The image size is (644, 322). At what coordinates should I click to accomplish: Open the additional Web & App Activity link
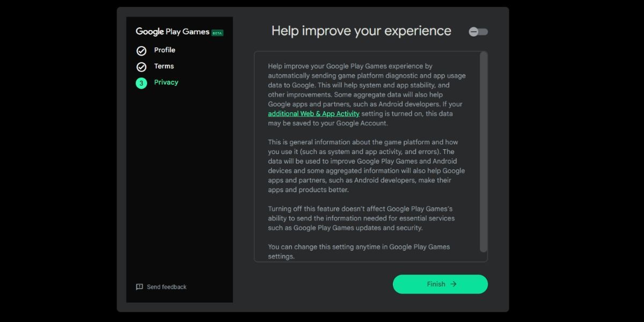click(x=313, y=113)
